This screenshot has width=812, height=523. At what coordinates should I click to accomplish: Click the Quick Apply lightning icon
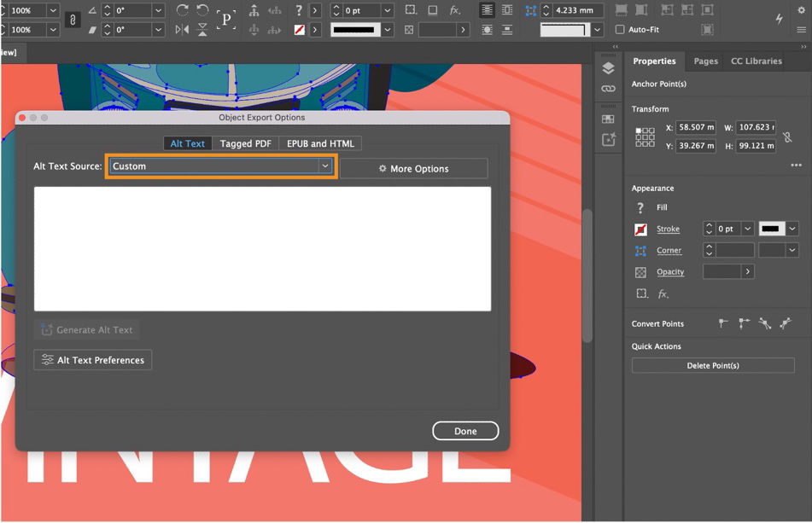[x=779, y=19]
